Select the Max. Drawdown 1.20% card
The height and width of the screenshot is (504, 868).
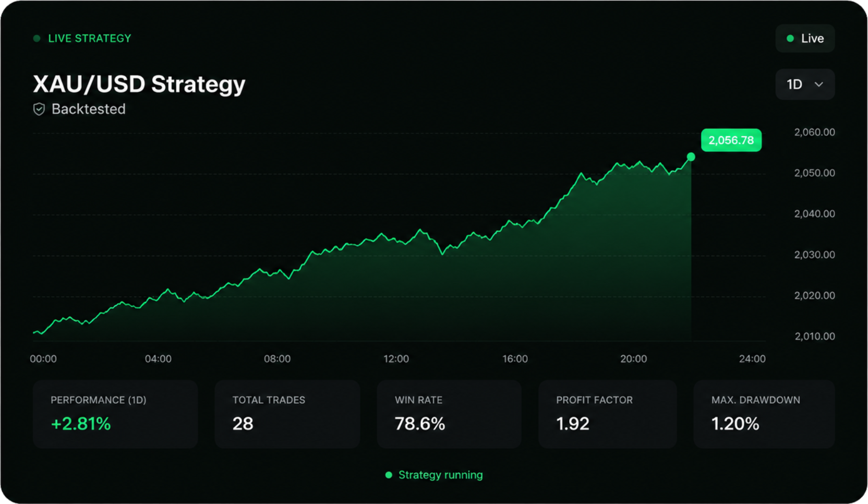click(x=764, y=414)
